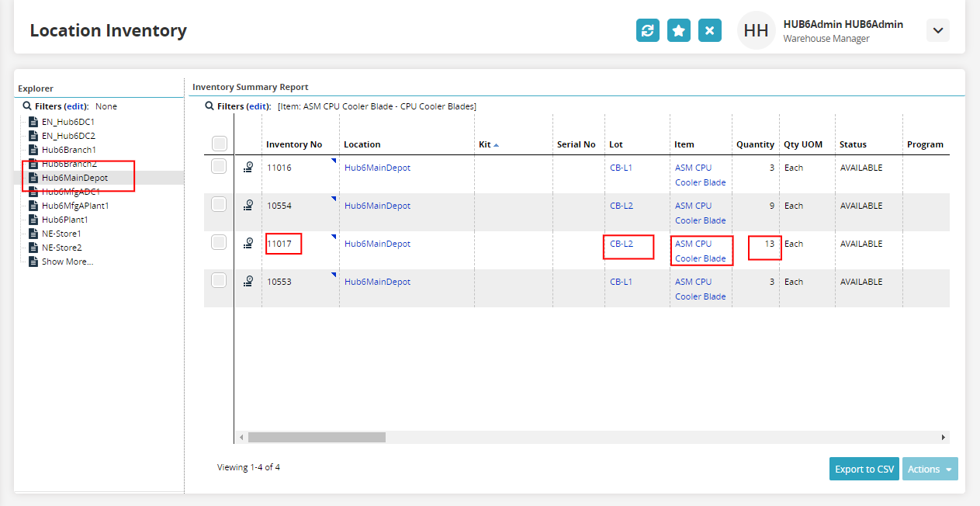Select EN_Hub6DC1 in the Explorer
The height and width of the screenshot is (506, 980).
click(68, 122)
